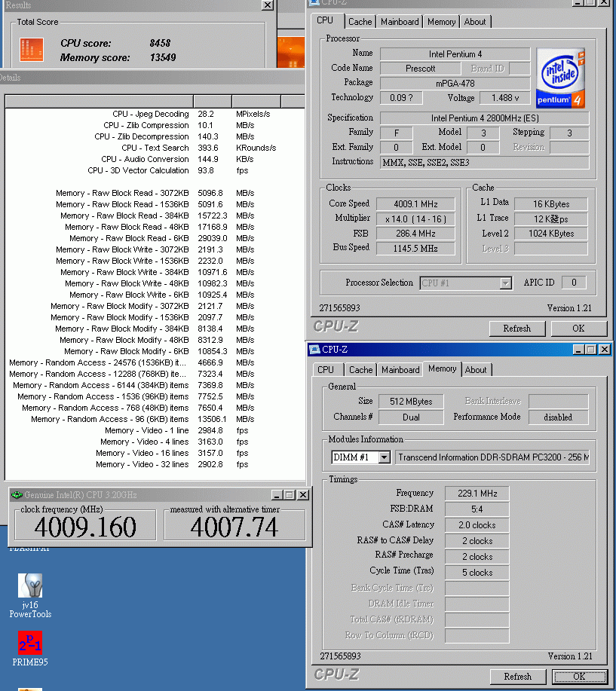This screenshot has width=616, height=691.
Task: Click the Performance Mode disabled field
Action: [558, 417]
